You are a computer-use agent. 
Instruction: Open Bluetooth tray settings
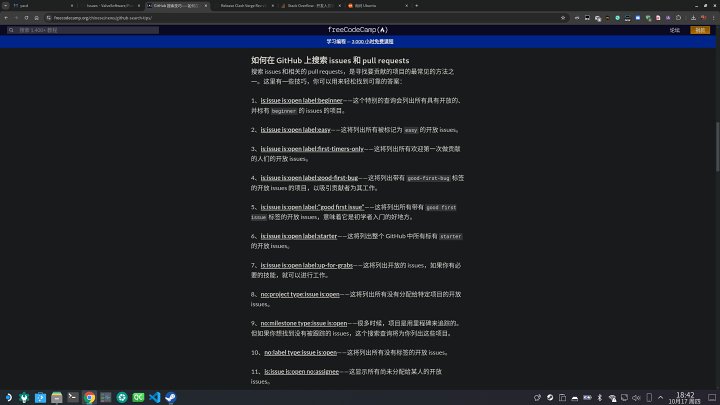point(599,398)
